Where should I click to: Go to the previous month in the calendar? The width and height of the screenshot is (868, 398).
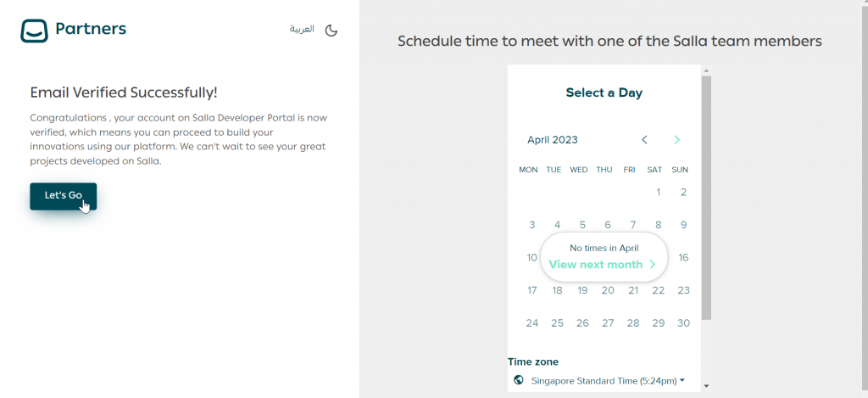click(644, 140)
